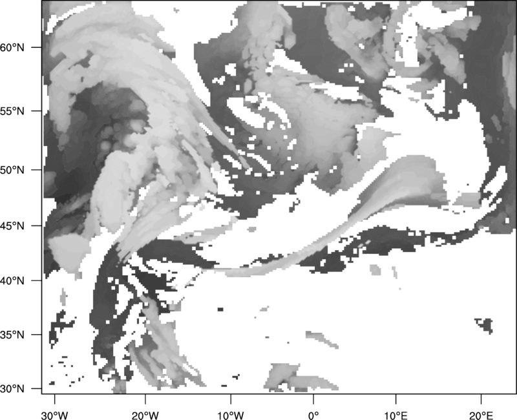Click the 35°N latitude label

pos(12,335)
